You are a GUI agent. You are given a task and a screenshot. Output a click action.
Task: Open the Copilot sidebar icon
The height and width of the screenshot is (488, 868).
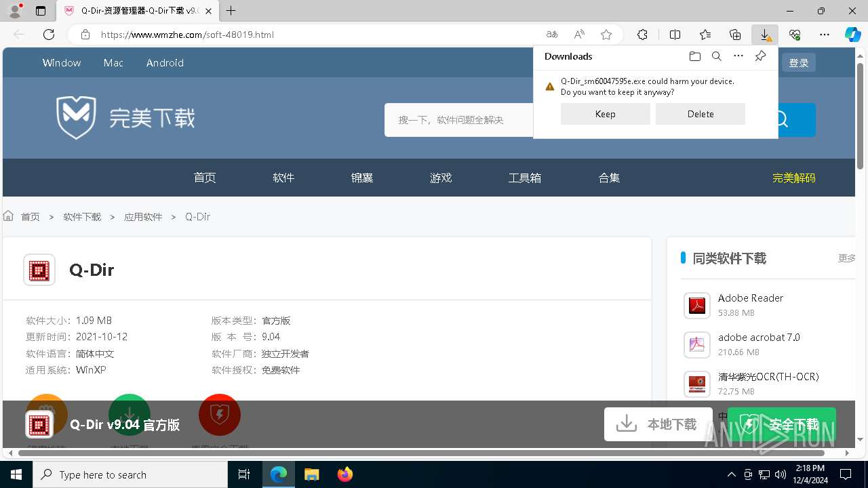pos(853,35)
